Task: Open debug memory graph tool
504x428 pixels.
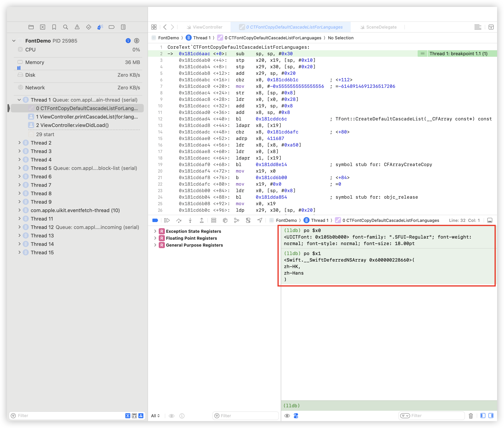Action: click(x=237, y=220)
